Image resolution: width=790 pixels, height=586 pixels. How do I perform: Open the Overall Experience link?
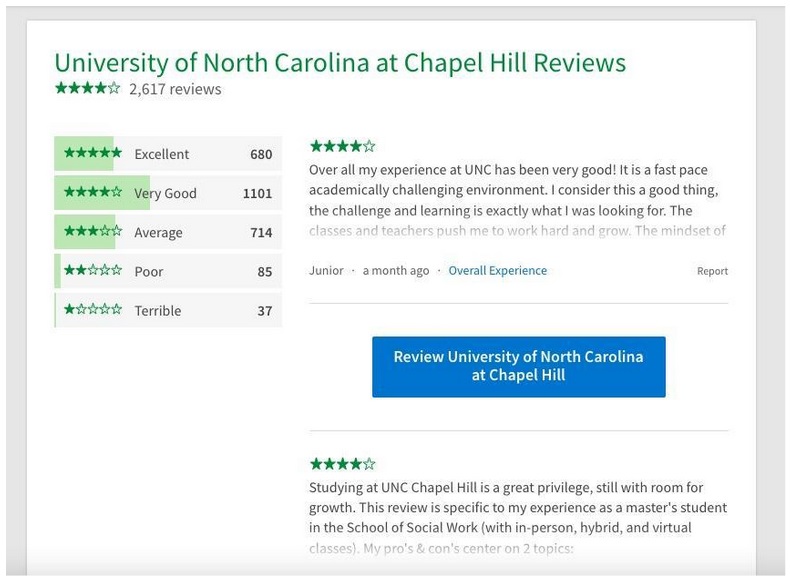click(x=497, y=271)
